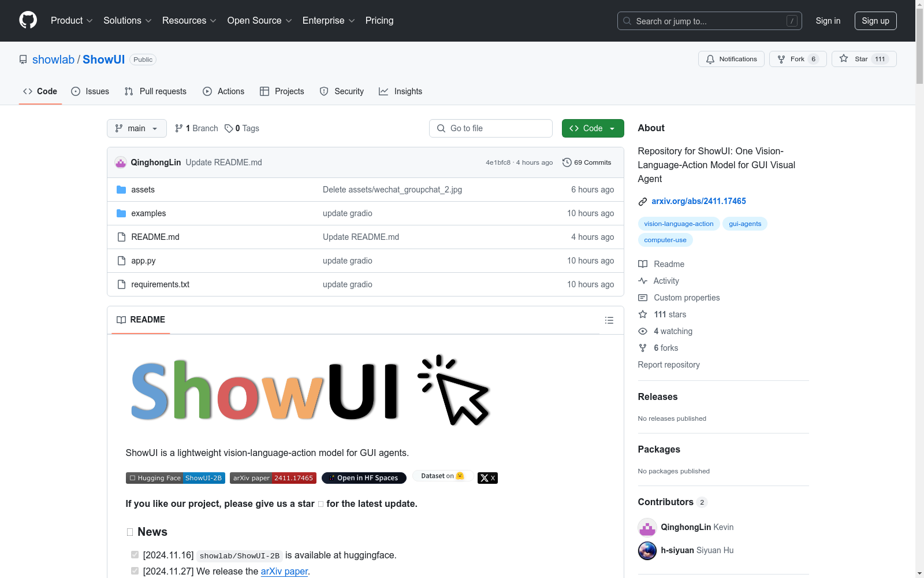The width and height of the screenshot is (924, 578).
Task: Fork the repository
Action: coord(798,59)
